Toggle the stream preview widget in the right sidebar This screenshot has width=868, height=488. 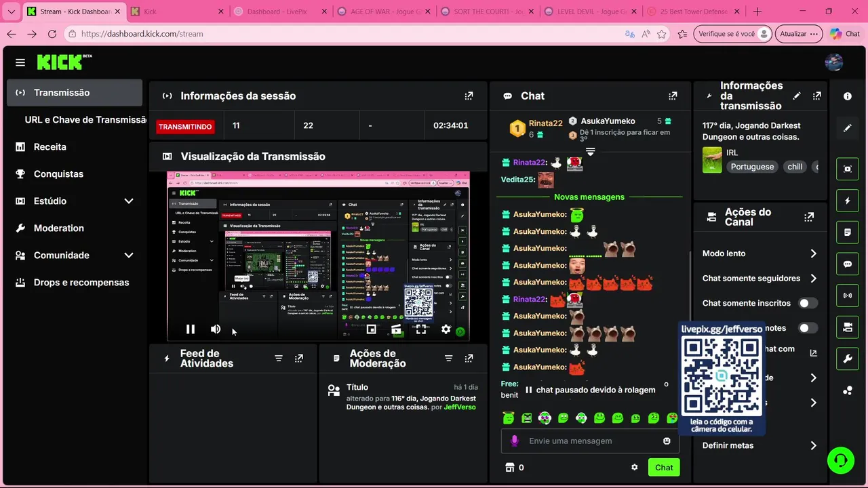[848, 169]
